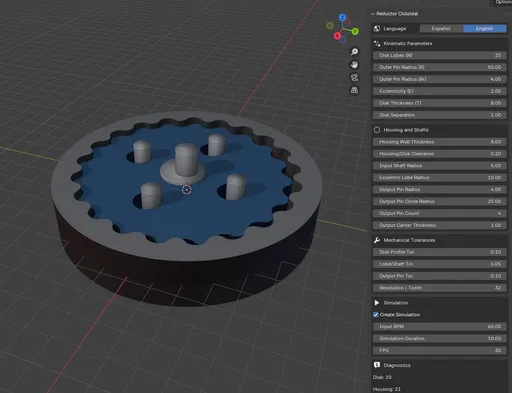Switch language to Español
This screenshot has height=393, width=512.
click(441, 29)
